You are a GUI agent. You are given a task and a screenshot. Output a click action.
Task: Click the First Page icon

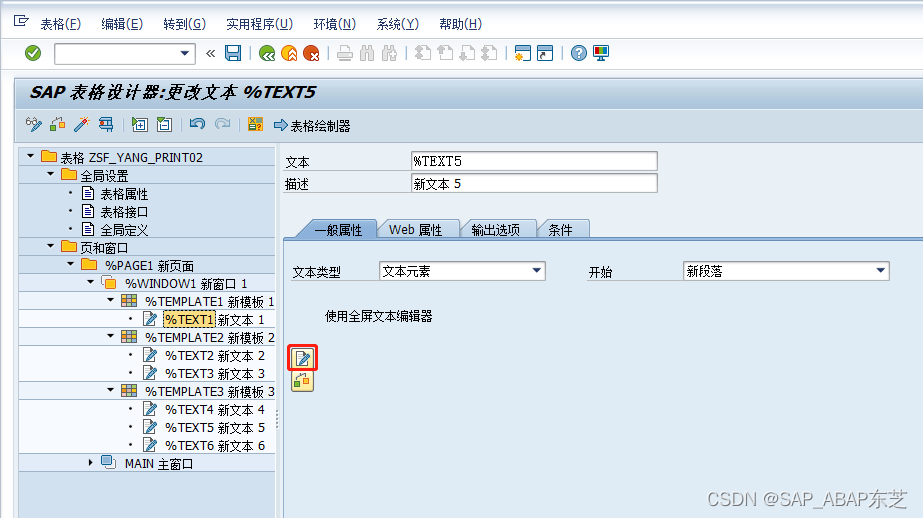(x=423, y=54)
